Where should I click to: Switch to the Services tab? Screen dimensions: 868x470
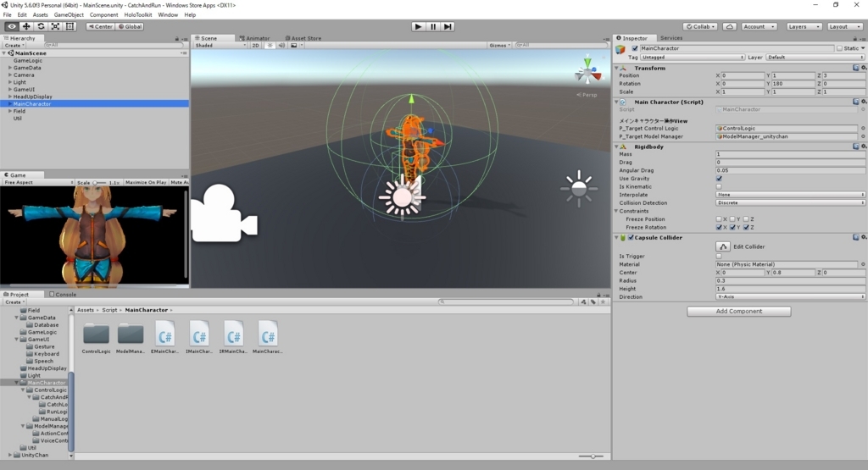click(x=671, y=38)
